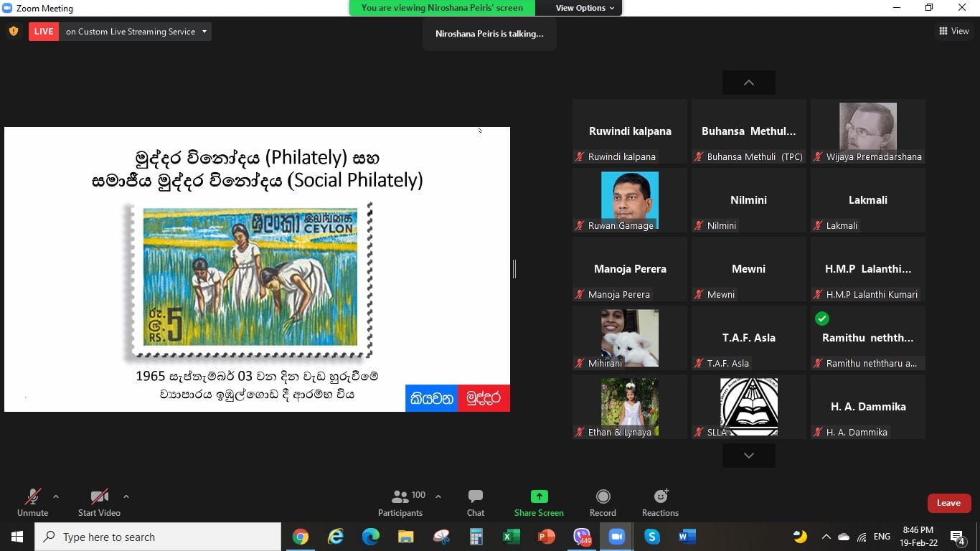Image resolution: width=980 pixels, height=551 pixels.
Task: Open Skype from taskbar
Action: click(651, 537)
